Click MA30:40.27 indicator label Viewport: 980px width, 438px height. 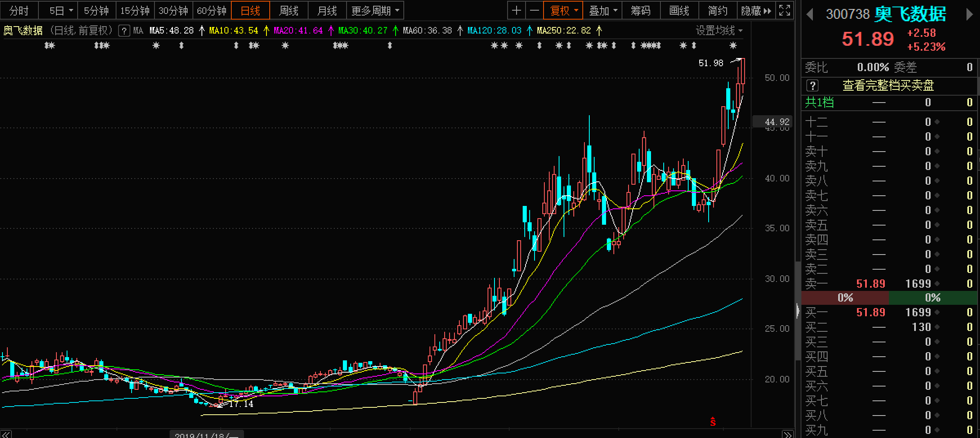point(363,31)
